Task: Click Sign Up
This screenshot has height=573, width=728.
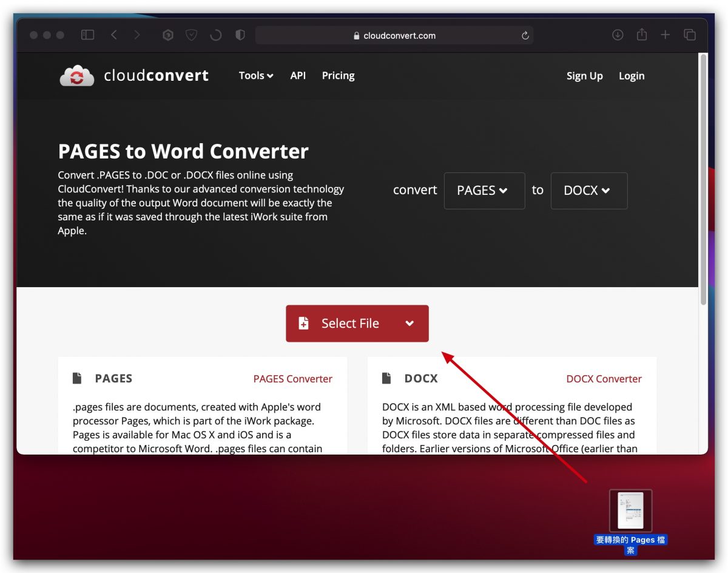Action: point(584,76)
